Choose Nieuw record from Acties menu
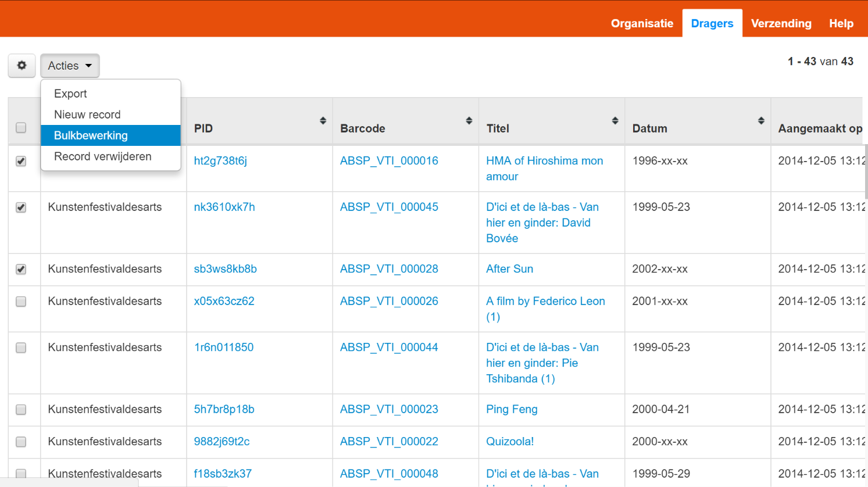Screen dimensions: 868x487 110,114
